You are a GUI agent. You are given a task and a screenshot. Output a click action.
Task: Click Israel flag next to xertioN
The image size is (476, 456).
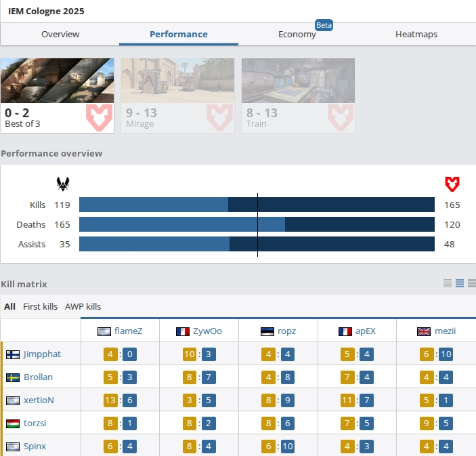click(13, 400)
